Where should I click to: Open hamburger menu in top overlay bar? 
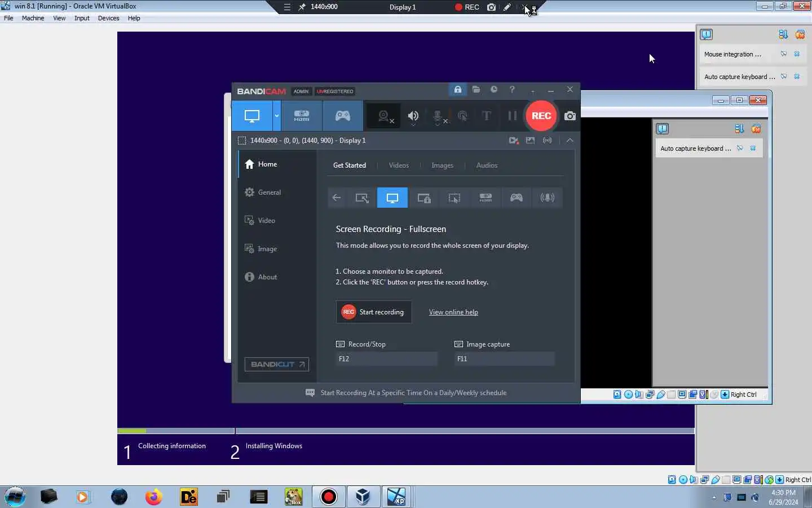[x=287, y=7]
